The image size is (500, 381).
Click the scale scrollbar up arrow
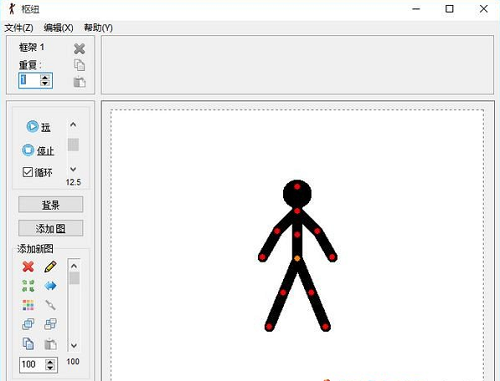(74, 266)
